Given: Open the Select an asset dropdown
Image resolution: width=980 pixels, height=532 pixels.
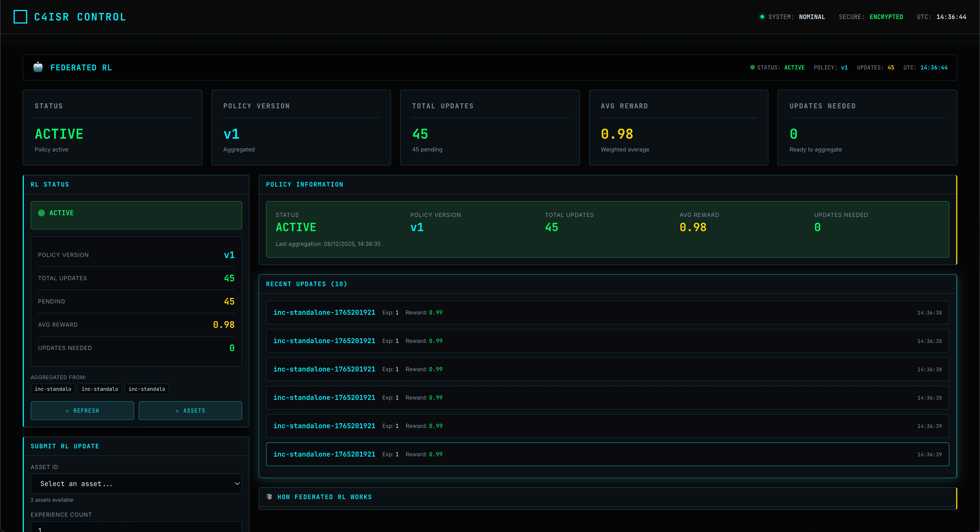Looking at the screenshot, I should [x=136, y=483].
